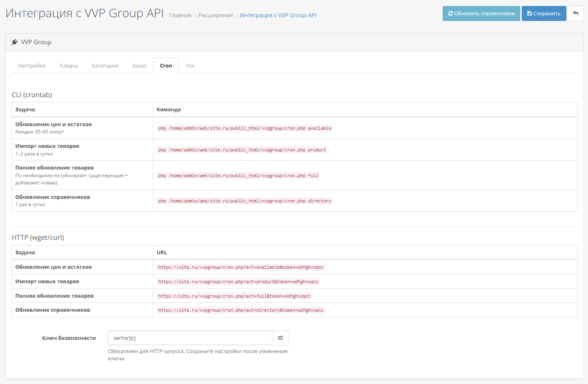Click the back arrow icon button
Image resolution: width=588 pixels, height=384 pixels.
(576, 13)
